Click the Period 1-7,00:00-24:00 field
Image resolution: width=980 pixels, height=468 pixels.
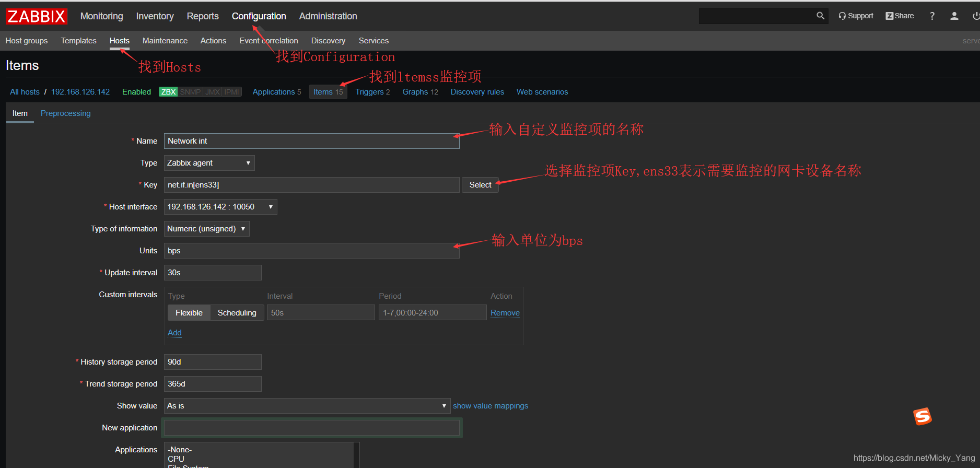[433, 313]
